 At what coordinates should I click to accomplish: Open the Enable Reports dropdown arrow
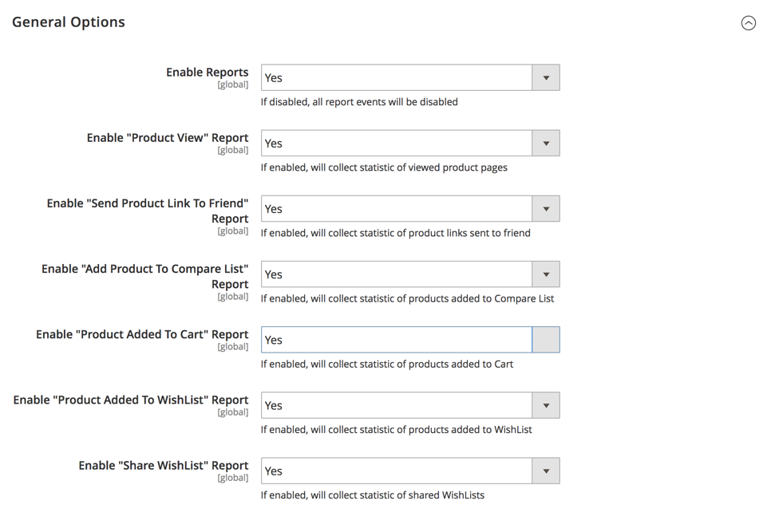(x=546, y=77)
